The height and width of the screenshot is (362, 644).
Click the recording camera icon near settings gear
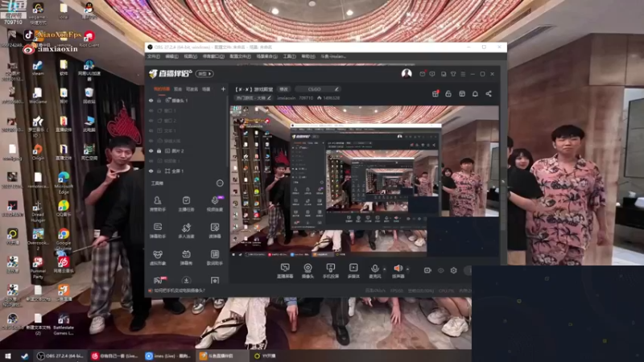click(x=427, y=270)
